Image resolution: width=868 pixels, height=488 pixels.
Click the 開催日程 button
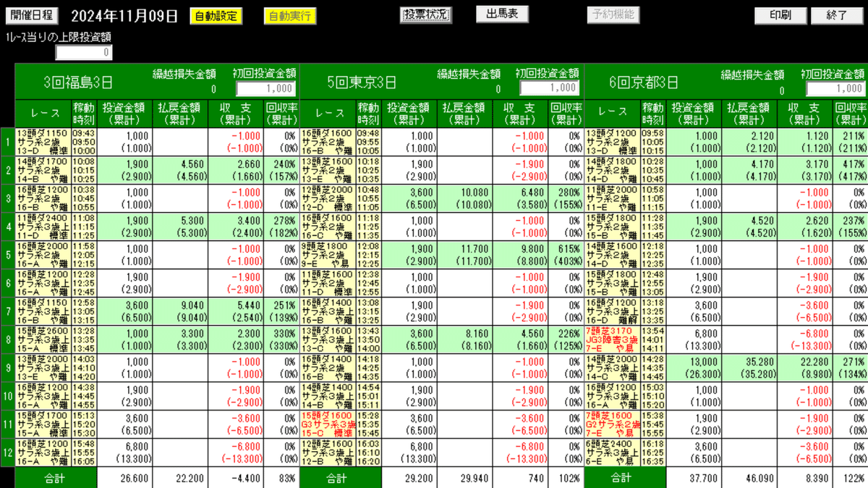[x=32, y=15]
